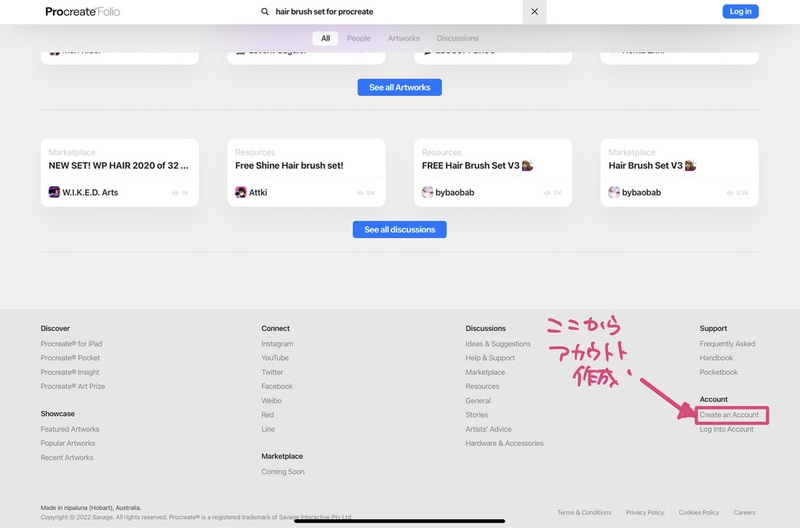
Task: Open Terms & Conditions link
Action: pos(584,512)
